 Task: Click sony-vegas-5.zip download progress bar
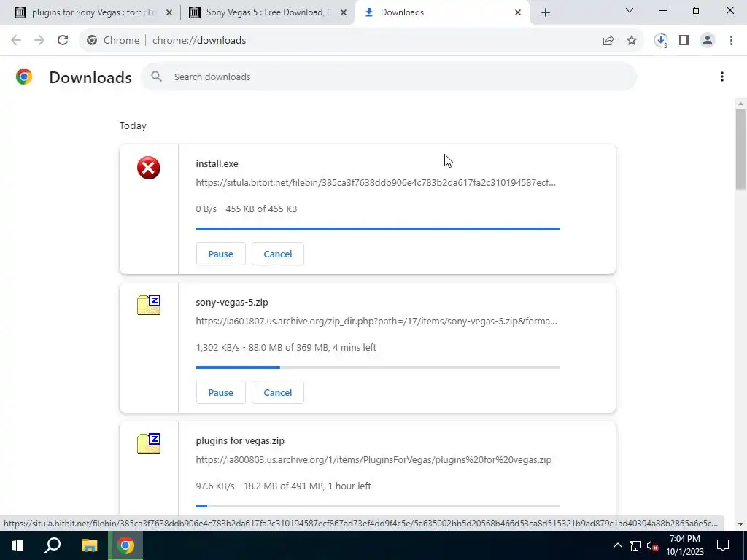[378, 367]
